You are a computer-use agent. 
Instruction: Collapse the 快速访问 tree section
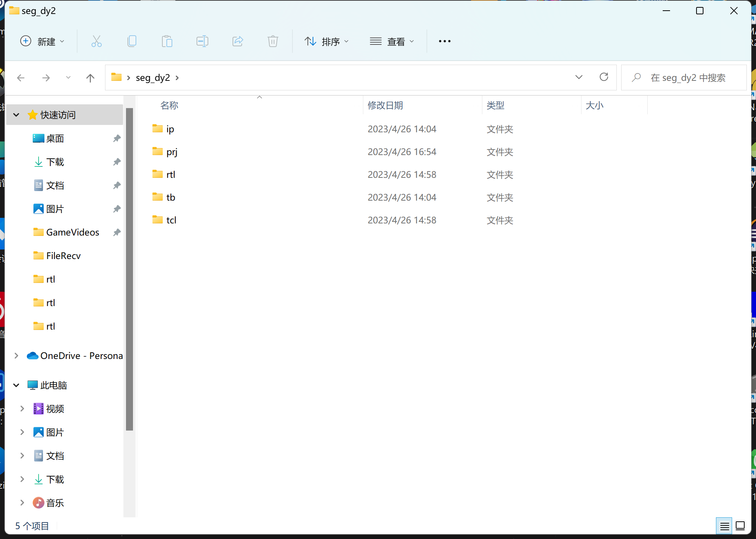click(x=16, y=115)
